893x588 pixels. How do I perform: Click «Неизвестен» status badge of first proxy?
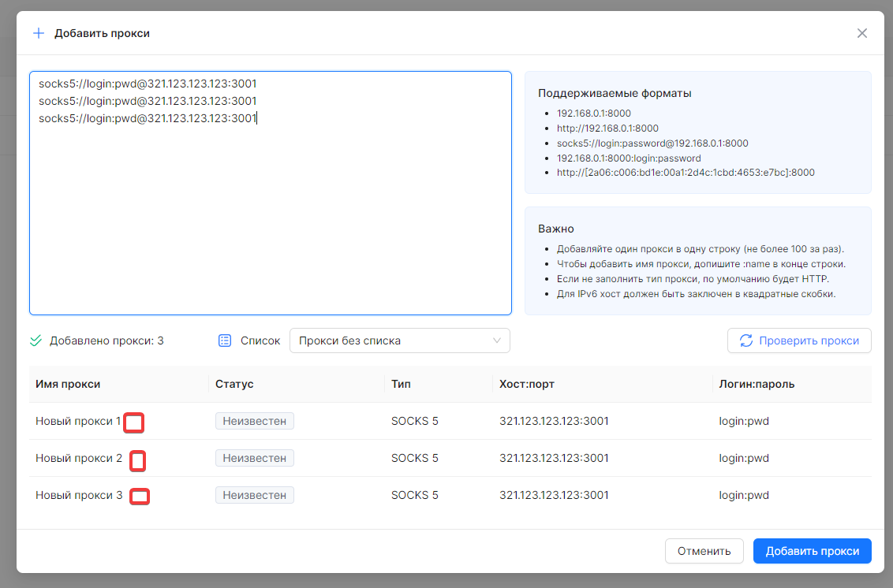(x=254, y=421)
